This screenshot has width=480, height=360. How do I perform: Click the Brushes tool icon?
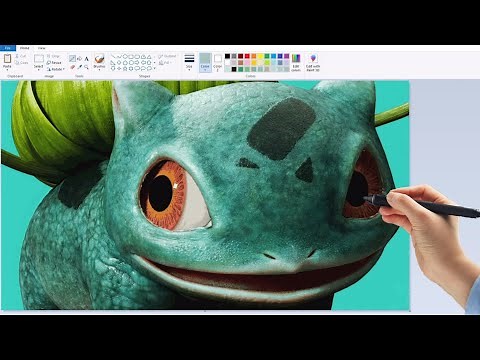point(99,59)
